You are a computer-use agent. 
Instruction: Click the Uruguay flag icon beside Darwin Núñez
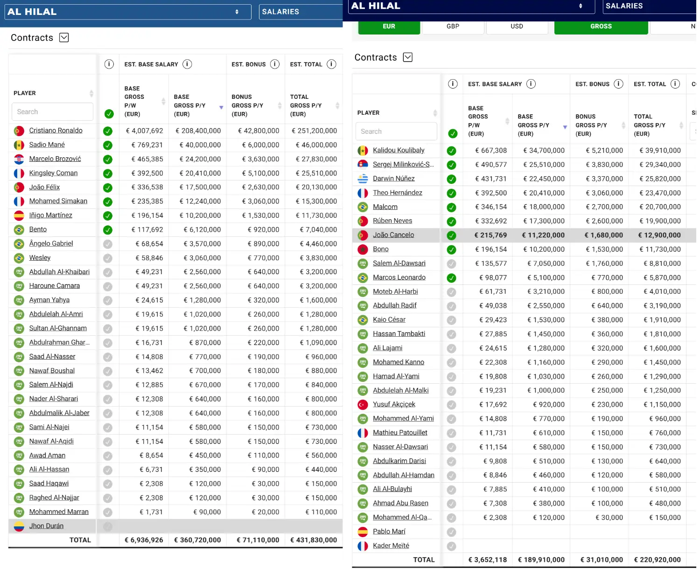tap(363, 179)
